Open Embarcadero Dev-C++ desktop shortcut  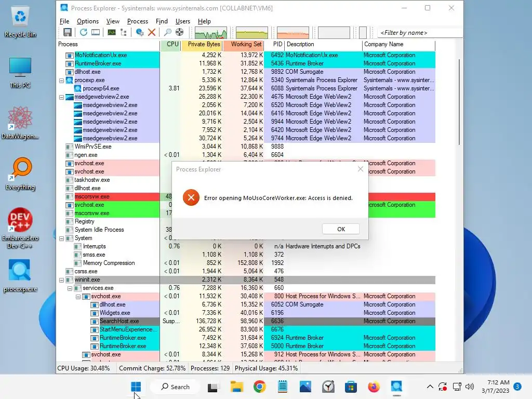[x=20, y=228]
